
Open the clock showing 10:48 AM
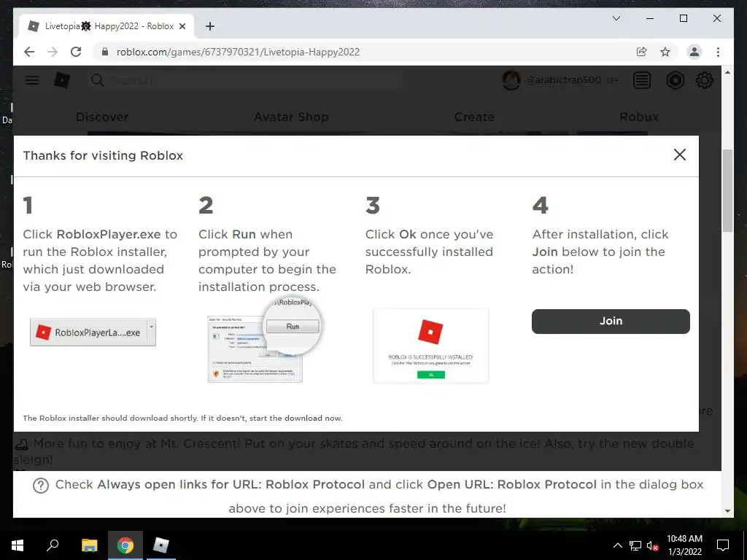(x=684, y=545)
